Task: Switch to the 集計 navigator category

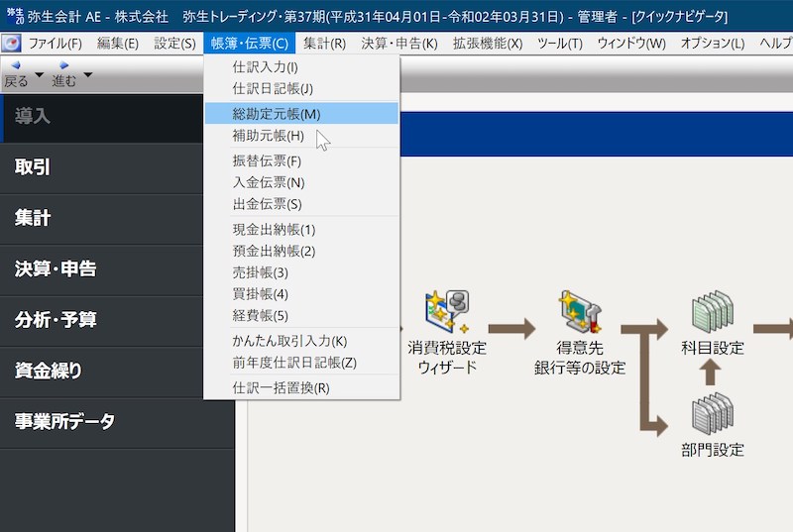Action: [102, 219]
